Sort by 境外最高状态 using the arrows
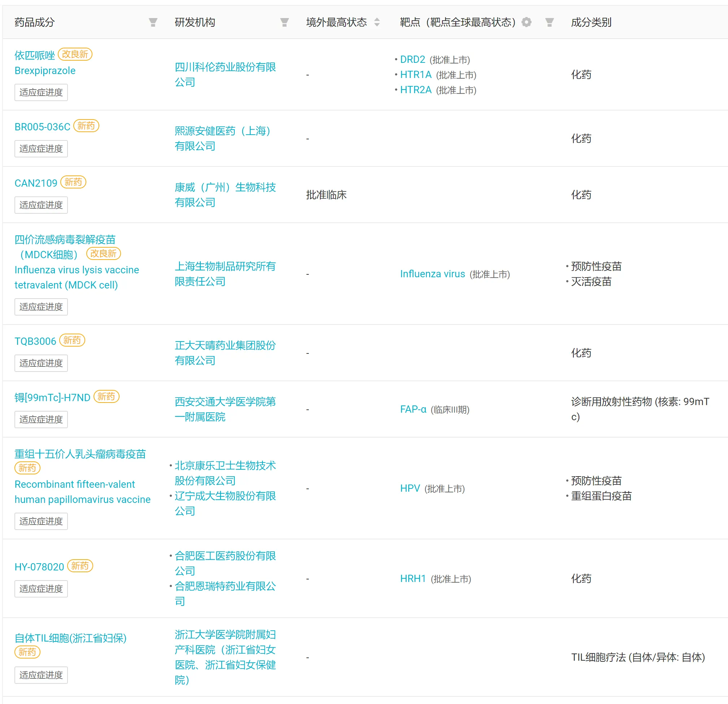728x704 pixels. (x=377, y=22)
